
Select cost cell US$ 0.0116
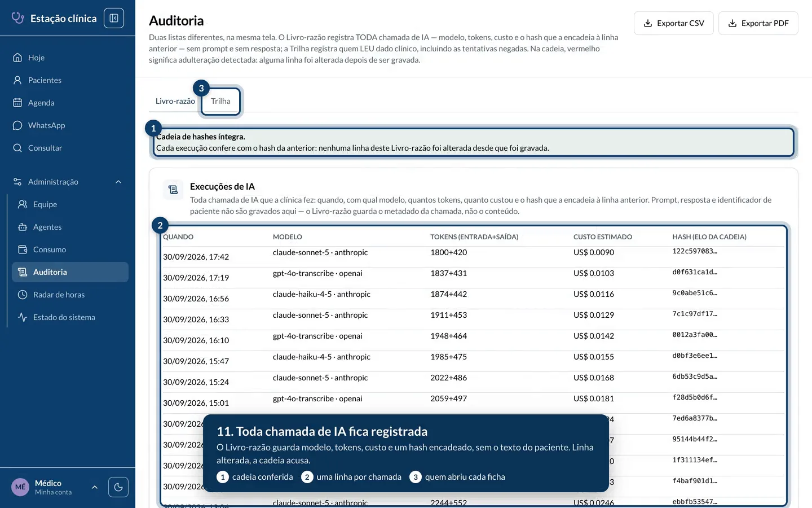pyautogui.click(x=594, y=294)
